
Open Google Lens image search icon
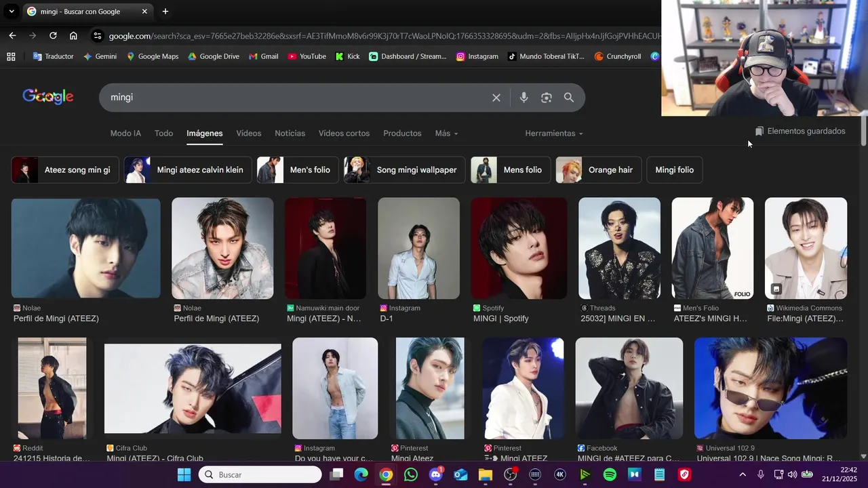point(547,98)
